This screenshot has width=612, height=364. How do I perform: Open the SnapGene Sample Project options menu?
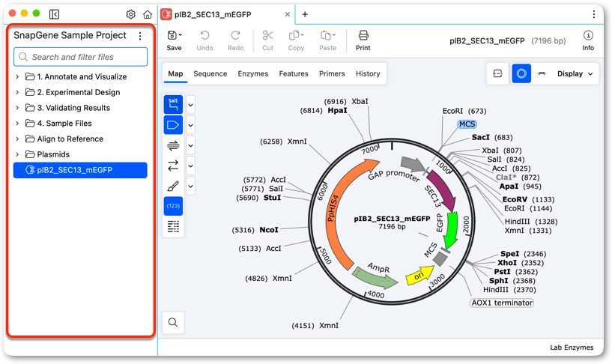(x=140, y=36)
